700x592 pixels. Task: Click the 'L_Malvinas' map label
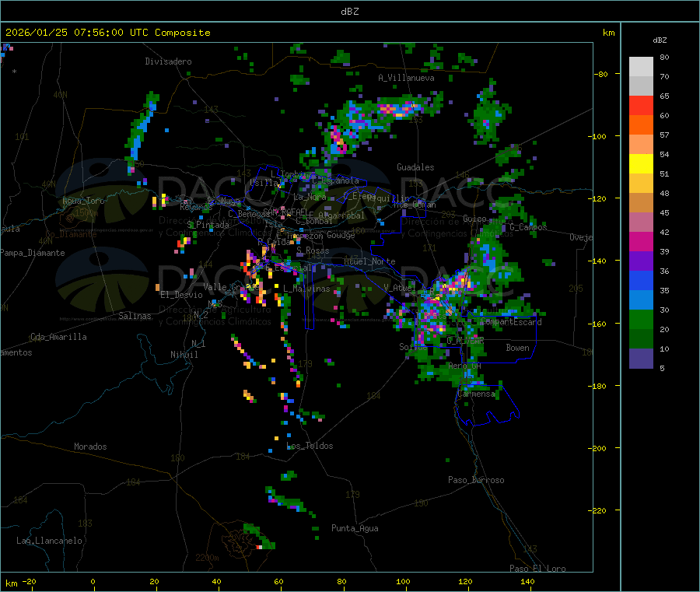coord(306,289)
